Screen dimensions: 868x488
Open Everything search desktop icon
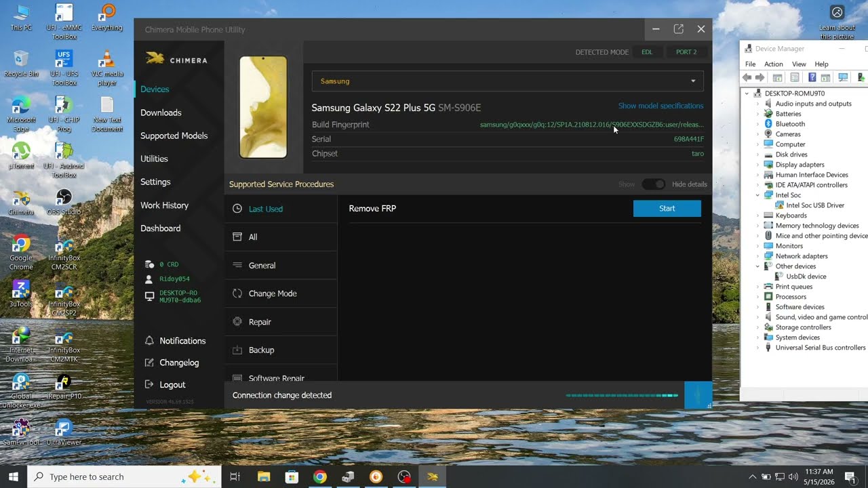(x=106, y=18)
